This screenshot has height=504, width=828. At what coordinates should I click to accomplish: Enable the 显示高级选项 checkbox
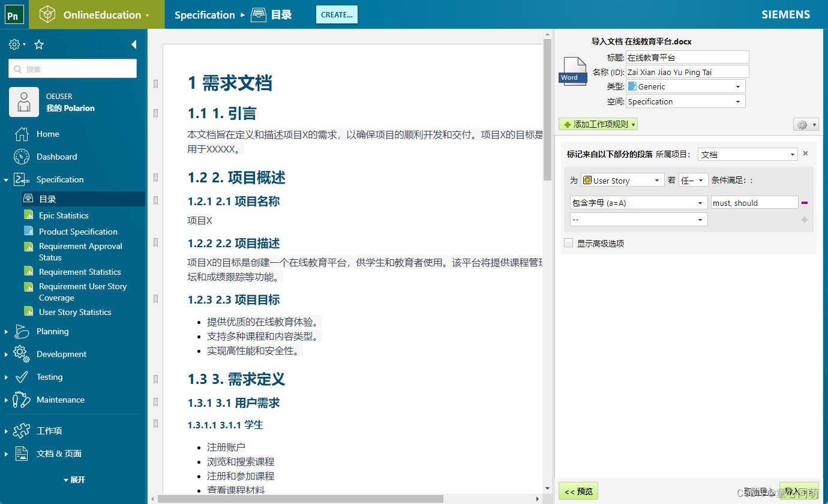(x=568, y=242)
